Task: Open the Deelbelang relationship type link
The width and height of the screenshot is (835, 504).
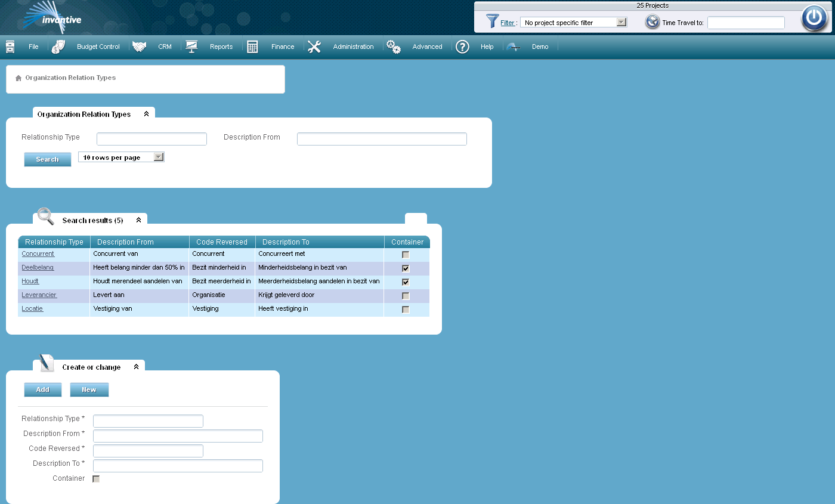Action: 38,268
